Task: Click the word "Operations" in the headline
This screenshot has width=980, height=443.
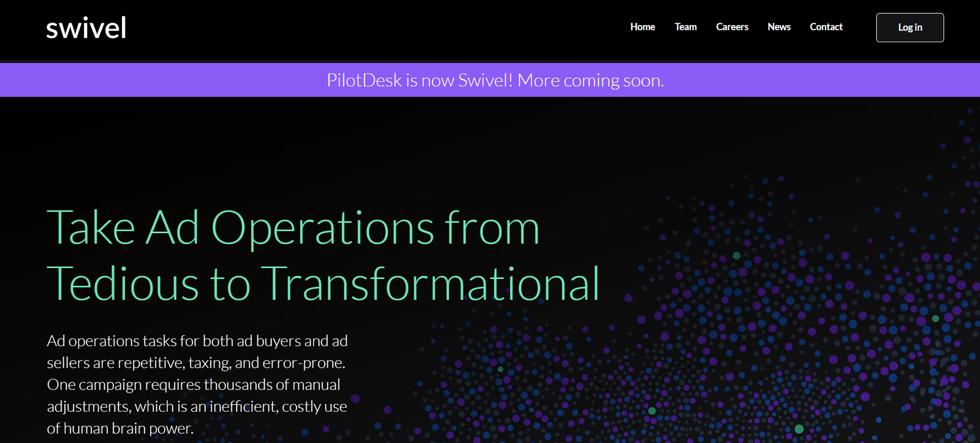Action: 323,228
